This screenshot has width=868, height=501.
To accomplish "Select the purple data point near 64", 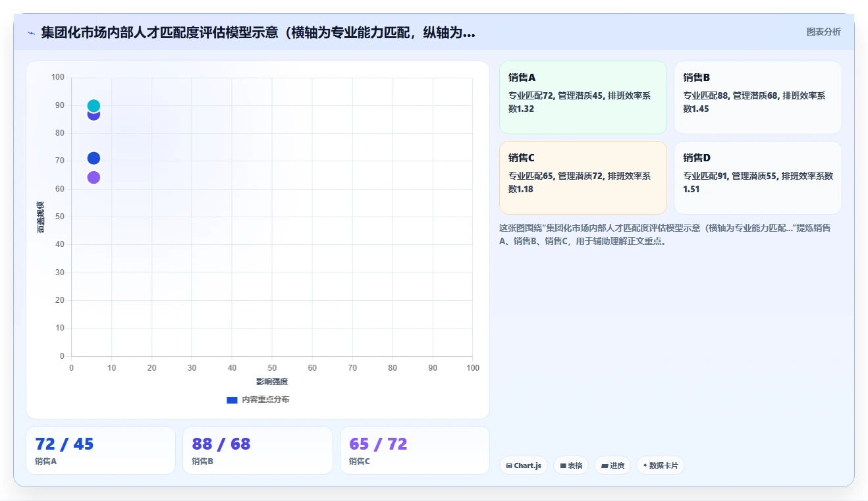I will point(94,177).
